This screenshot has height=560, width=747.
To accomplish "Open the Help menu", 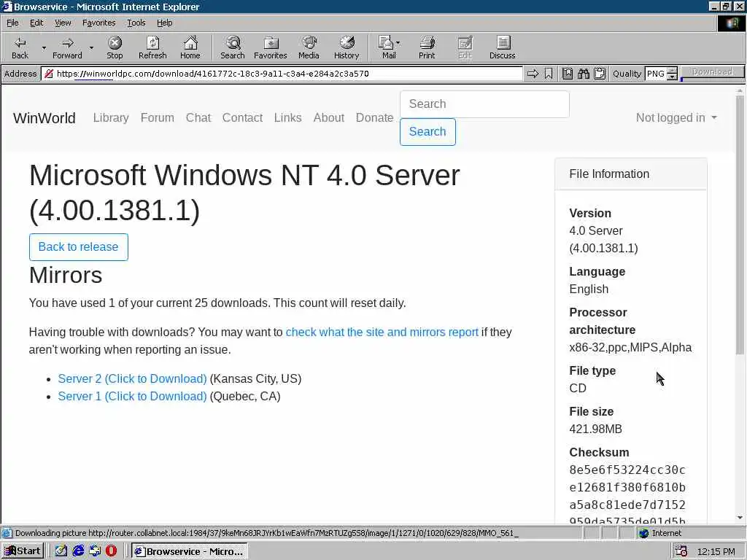I will tap(164, 23).
